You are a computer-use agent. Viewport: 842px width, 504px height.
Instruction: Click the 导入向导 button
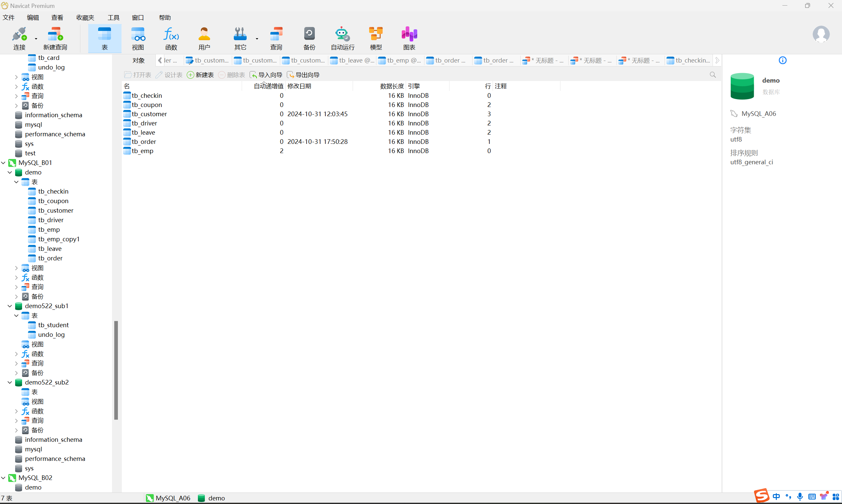click(266, 75)
